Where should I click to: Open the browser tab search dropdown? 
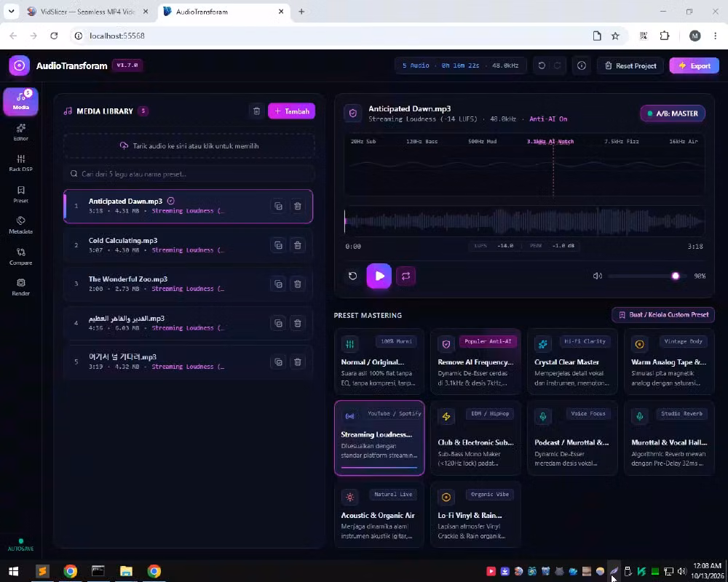pyautogui.click(x=11, y=11)
